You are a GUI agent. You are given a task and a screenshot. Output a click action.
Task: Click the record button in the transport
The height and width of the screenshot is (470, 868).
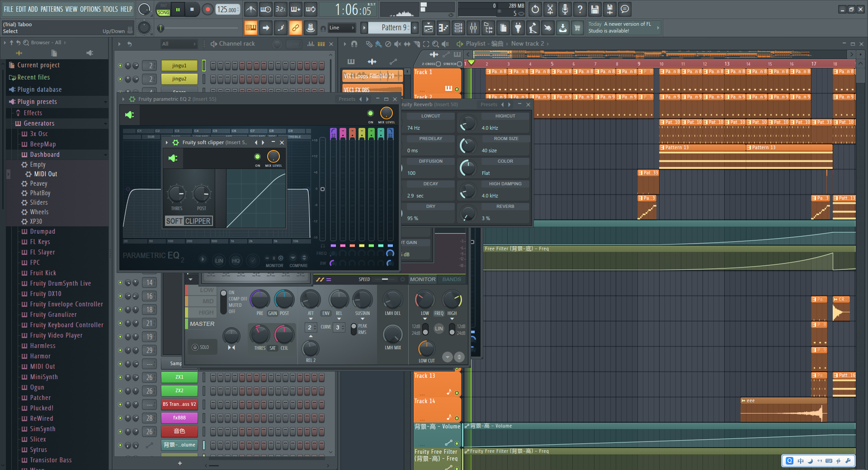[208, 9]
